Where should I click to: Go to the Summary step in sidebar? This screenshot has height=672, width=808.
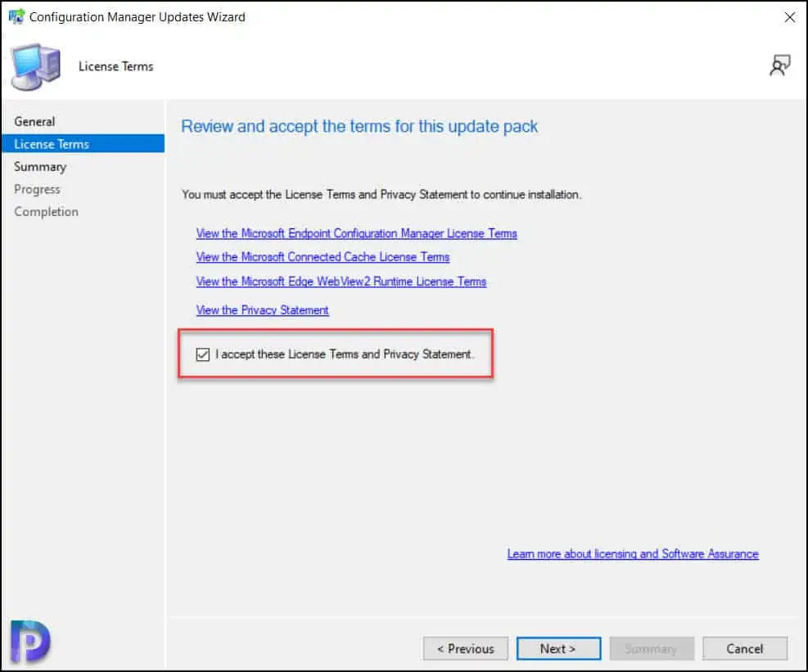click(40, 167)
